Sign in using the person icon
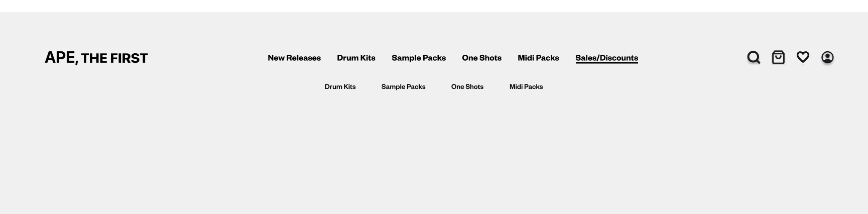The height and width of the screenshot is (214, 868). (x=827, y=57)
